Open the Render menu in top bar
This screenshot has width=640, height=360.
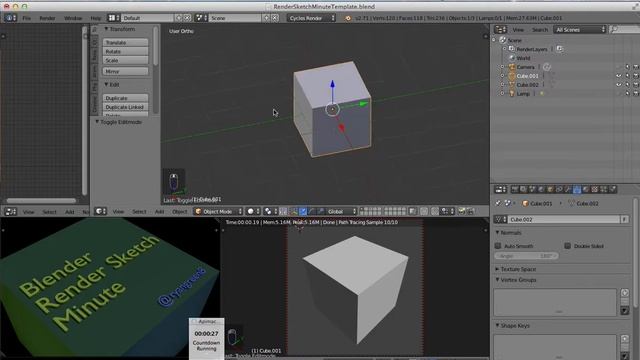47,18
